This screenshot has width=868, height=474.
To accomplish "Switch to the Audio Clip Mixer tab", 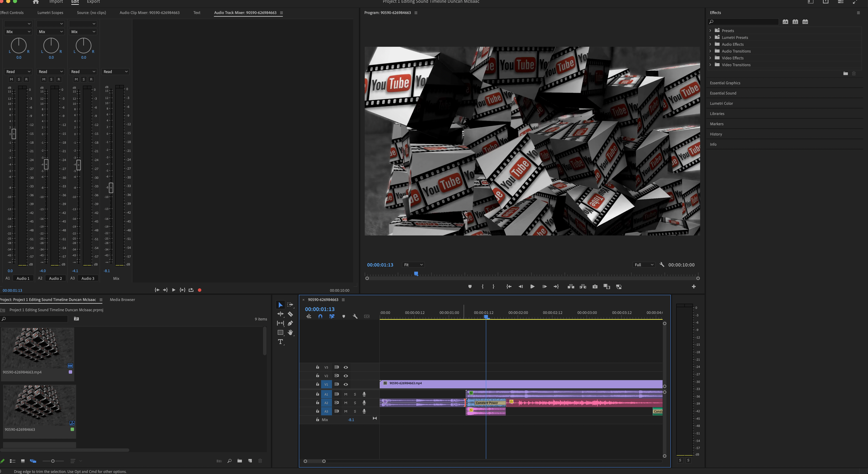I will 149,12.
